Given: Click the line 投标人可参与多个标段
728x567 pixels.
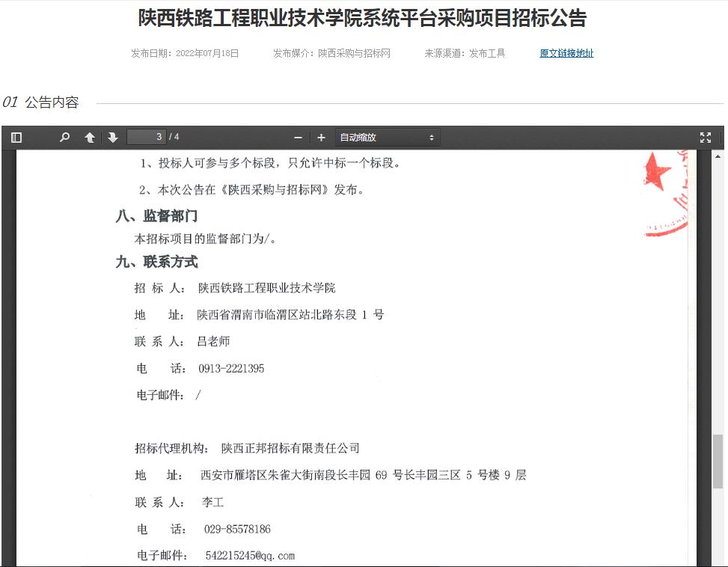Looking at the screenshot, I should pyautogui.click(x=270, y=163).
